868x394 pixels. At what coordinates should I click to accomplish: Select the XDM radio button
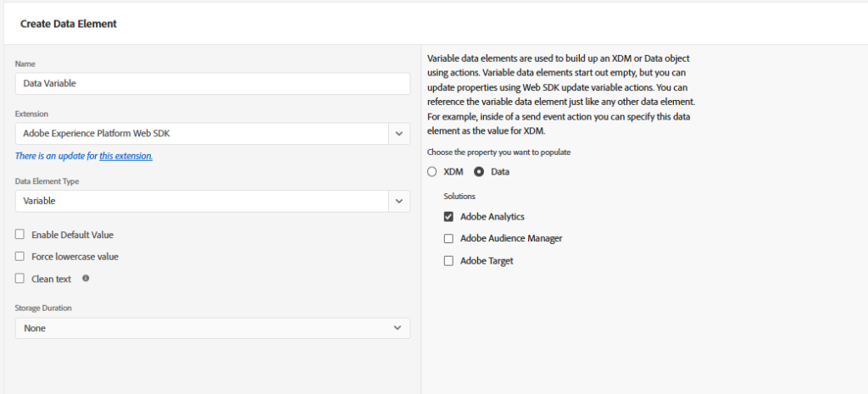coord(431,171)
